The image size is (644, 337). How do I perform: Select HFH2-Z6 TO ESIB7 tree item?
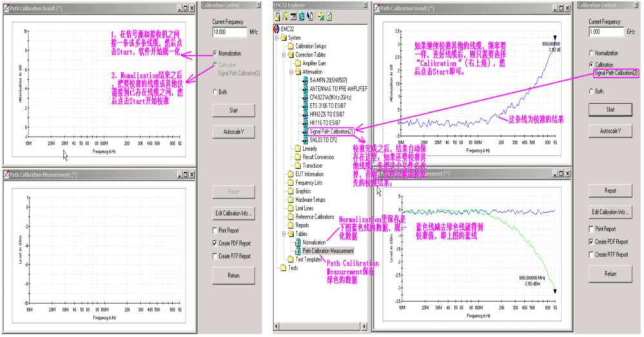coord(327,115)
